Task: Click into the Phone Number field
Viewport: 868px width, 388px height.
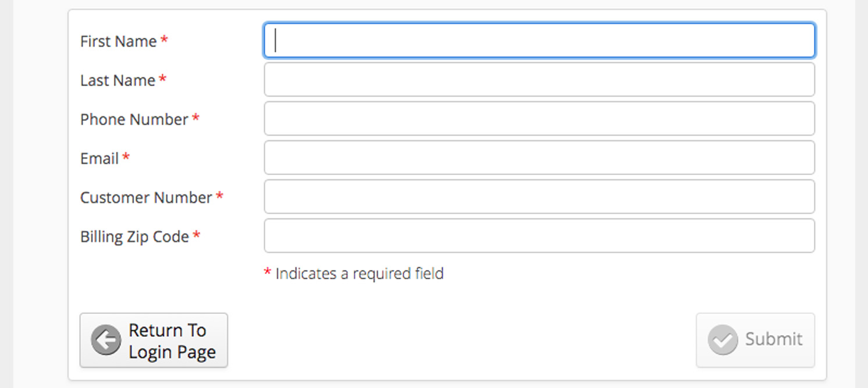Action: click(x=539, y=118)
